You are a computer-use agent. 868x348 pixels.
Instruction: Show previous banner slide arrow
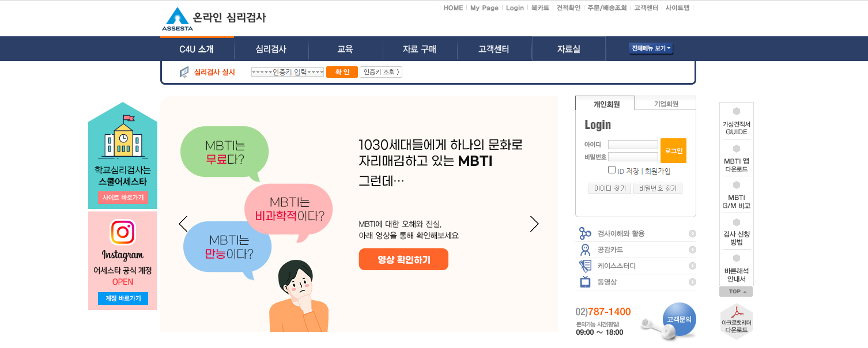click(x=183, y=224)
